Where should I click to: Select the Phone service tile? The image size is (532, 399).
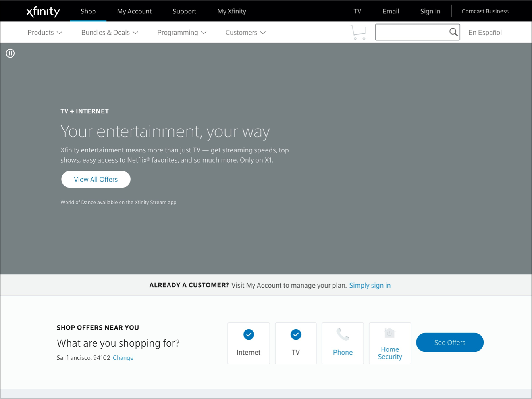click(x=343, y=343)
